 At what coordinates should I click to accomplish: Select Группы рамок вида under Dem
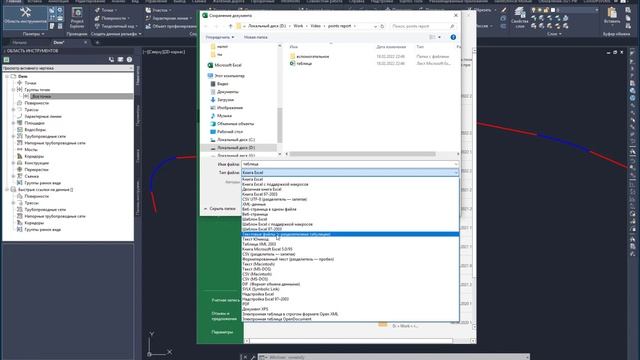[x=42, y=183]
